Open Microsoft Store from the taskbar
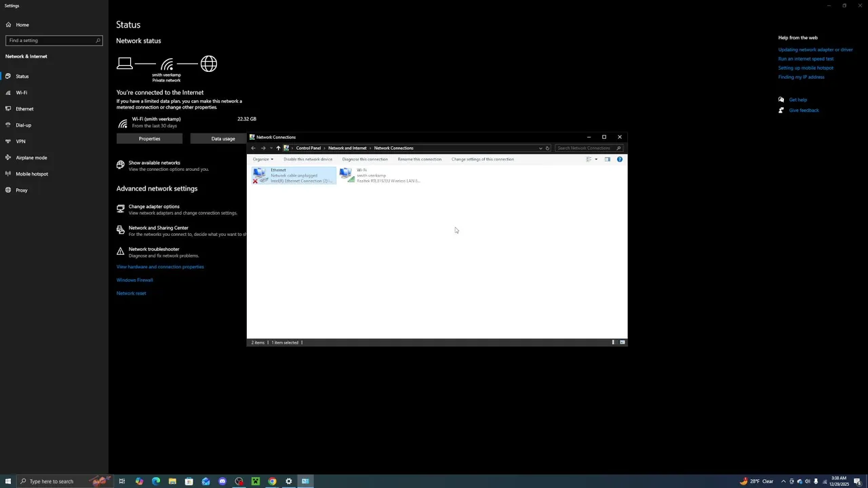The image size is (868, 488). tap(189, 481)
